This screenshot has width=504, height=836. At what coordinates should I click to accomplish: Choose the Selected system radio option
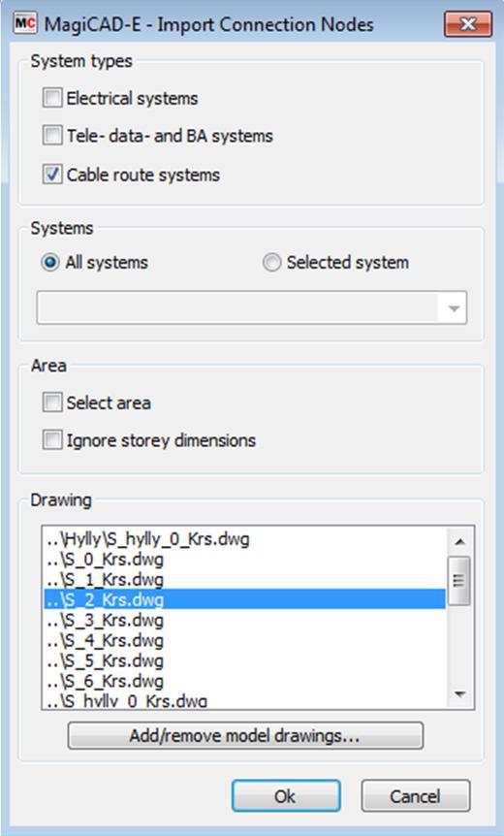pyautogui.click(x=271, y=262)
